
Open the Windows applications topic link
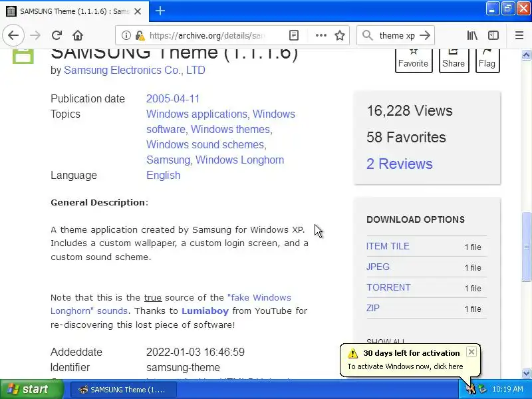pyautogui.click(x=198, y=114)
